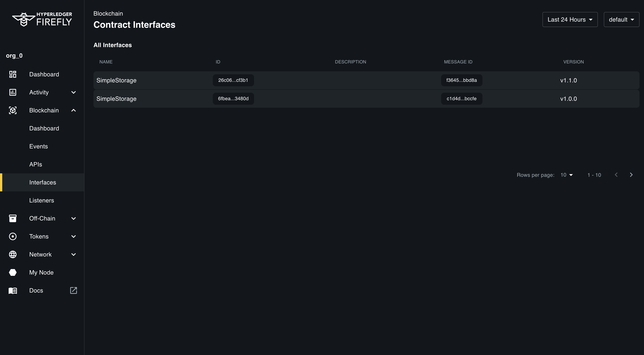Expand the Network menu chevron
This screenshot has height=355, width=644.
coord(74,254)
